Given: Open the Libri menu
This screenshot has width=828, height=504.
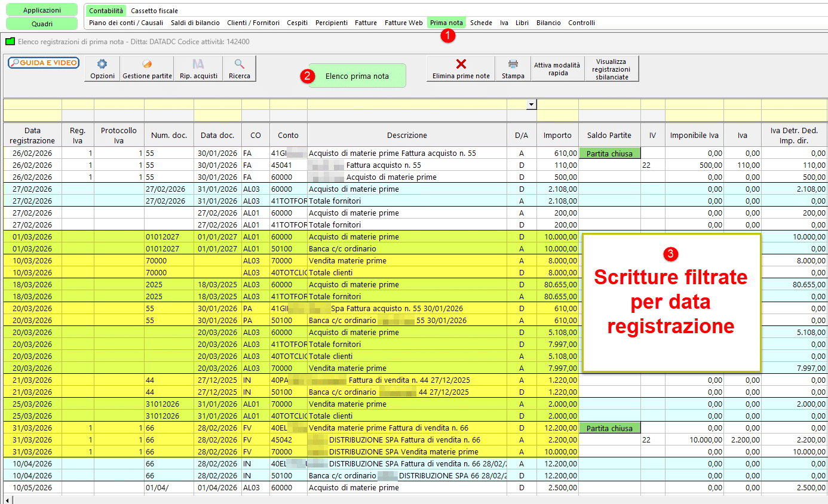Looking at the screenshot, I should [x=522, y=23].
